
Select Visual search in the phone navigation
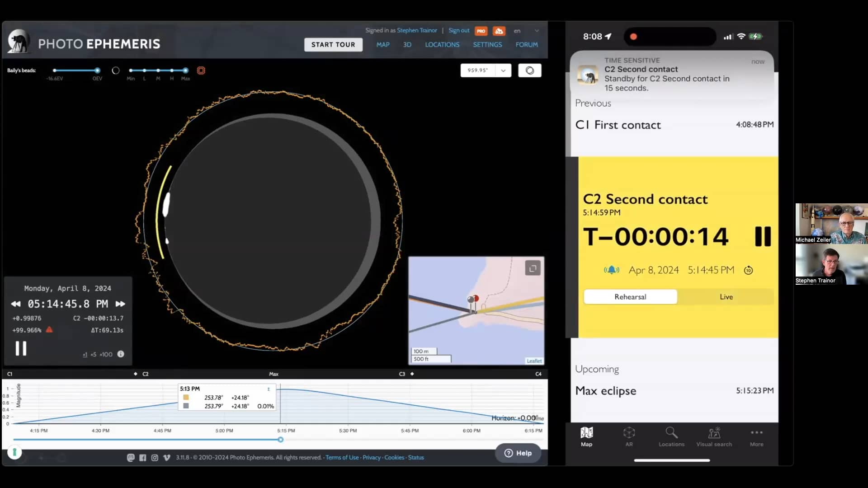pos(714,436)
